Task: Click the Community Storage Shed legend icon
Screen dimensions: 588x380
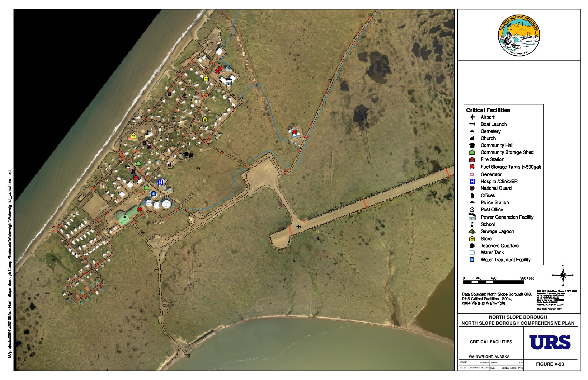Action: (x=472, y=152)
